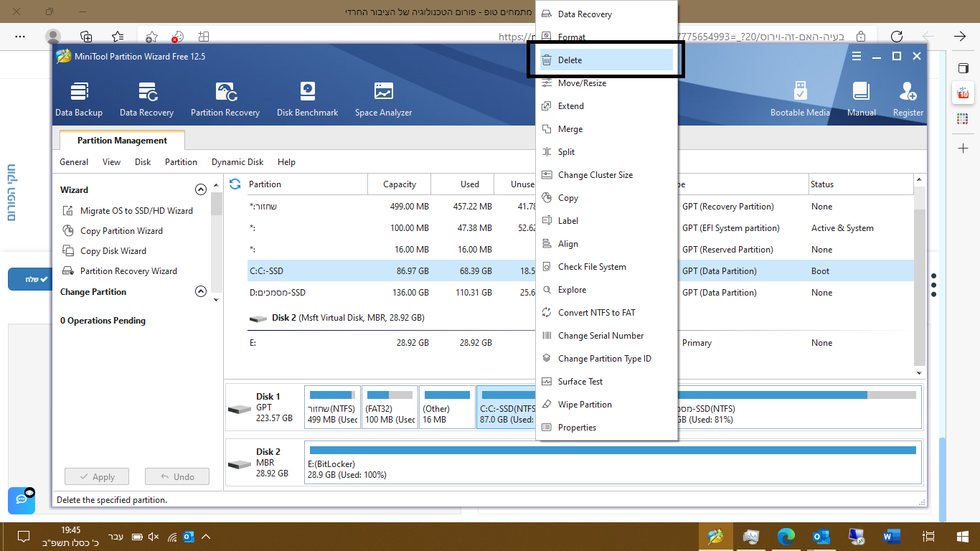Choose Copy from context menu

pos(606,198)
